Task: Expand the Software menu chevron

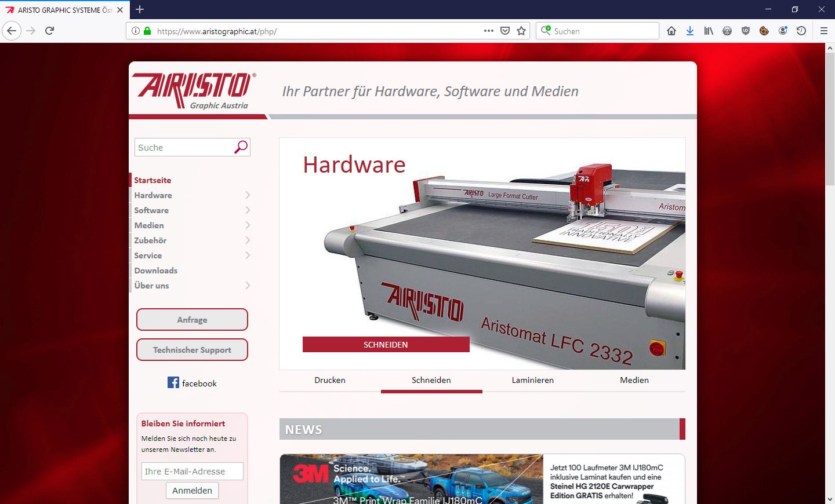Action: pyautogui.click(x=248, y=210)
